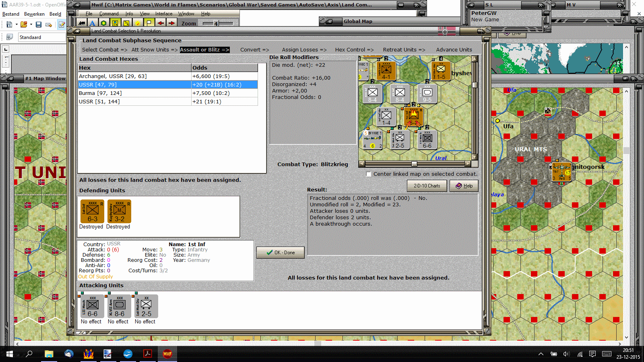Open the PDF reader taskbar icon

click(148, 354)
